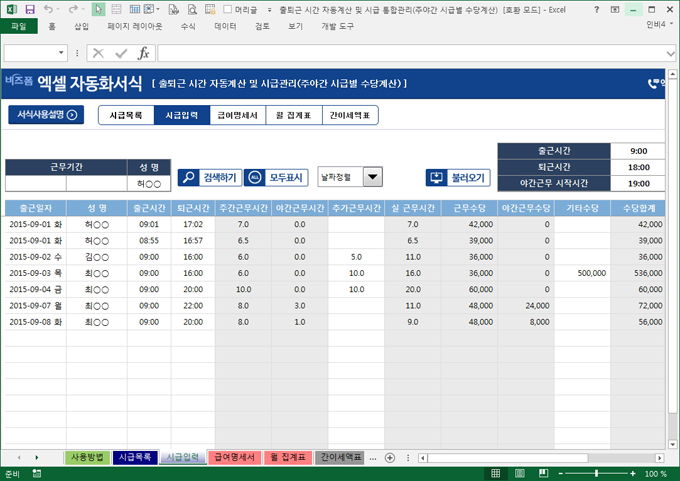The image size is (680, 481).
Task: Click the cancel X icon in formula bar
Action: (98, 53)
